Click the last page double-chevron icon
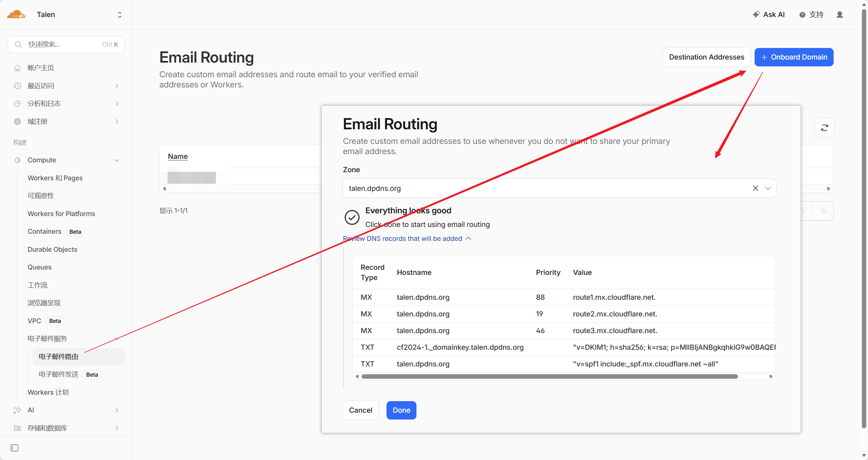 [823, 211]
